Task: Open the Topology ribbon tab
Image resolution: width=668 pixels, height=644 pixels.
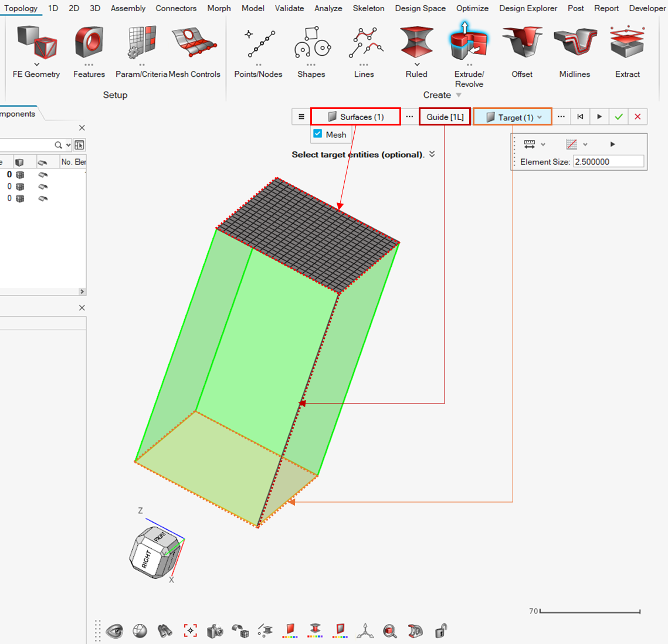Action: click(x=21, y=8)
